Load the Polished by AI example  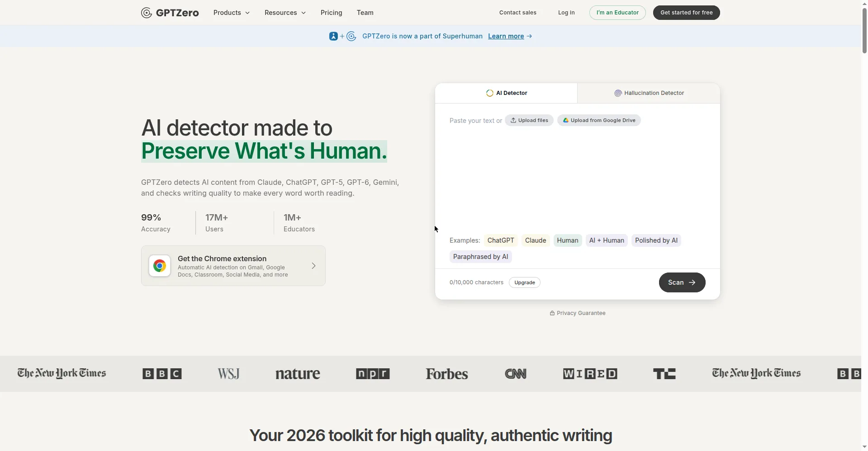(x=656, y=240)
